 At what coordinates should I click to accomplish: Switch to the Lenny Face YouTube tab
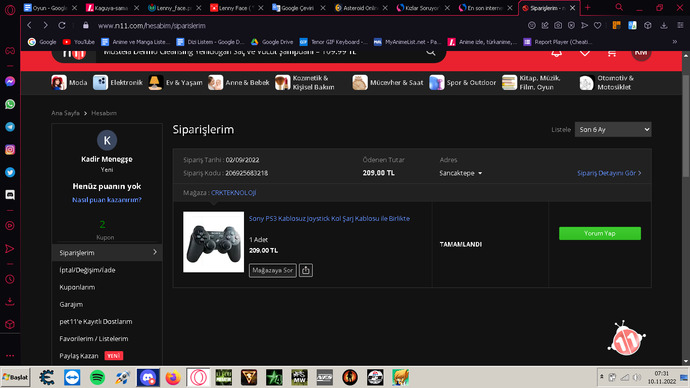pyautogui.click(x=236, y=8)
